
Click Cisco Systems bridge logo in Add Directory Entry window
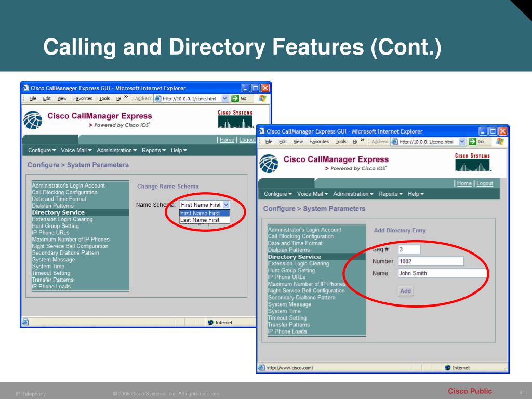473,162
